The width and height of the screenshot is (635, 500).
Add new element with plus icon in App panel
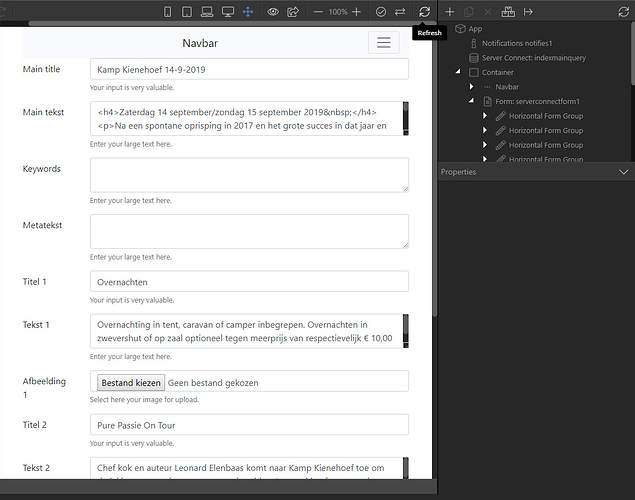(450, 12)
